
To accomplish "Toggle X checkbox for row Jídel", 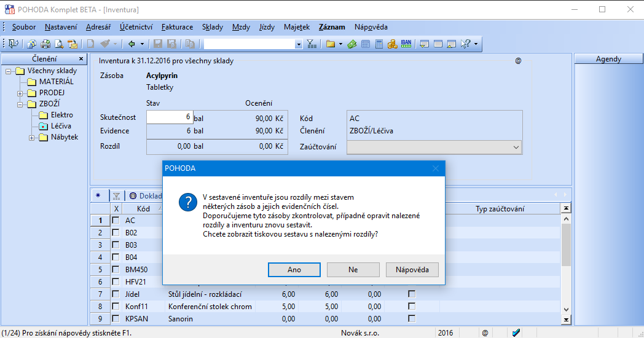I will (116, 294).
